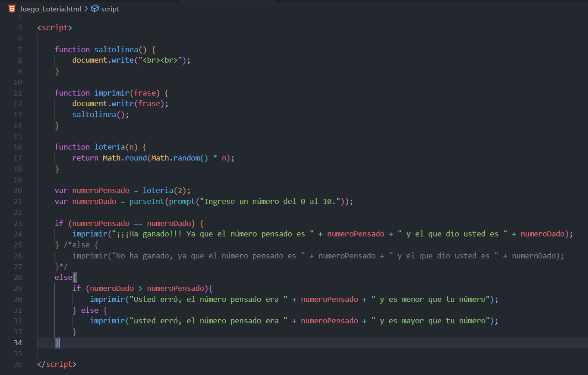This screenshot has height=375, width=588.
Task: Click the HTML5 file icon in breadcrumb
Action: click(12, 9)
